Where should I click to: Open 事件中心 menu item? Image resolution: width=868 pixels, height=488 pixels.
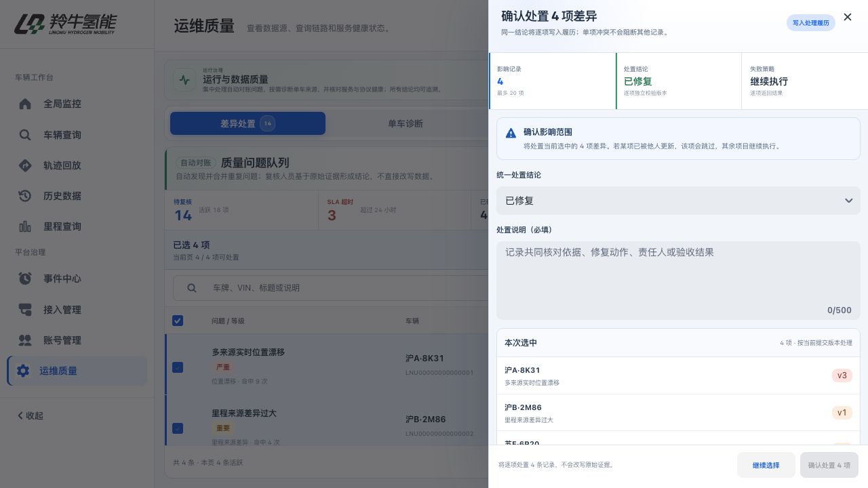77,279
